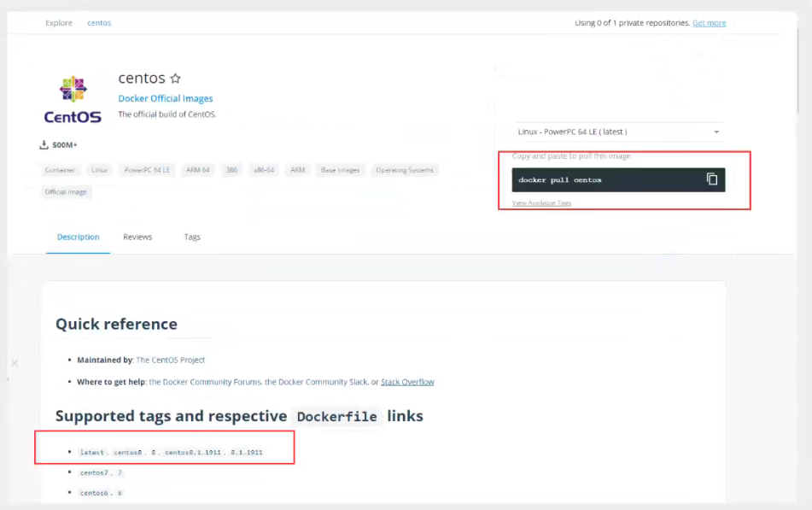Click 'The official build of CentOS.' text
The height and width of the screenshot is (510, 812).
point(167,114)
